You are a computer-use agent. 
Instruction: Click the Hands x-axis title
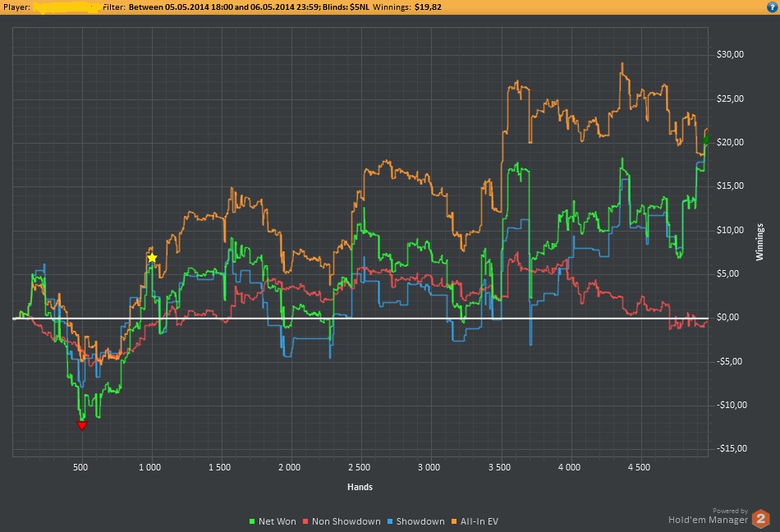pos(359,487)
